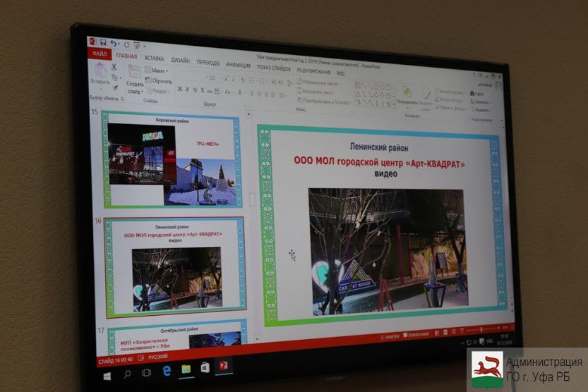
Task: Toggle underline Ч formatting
Action: 195,90
